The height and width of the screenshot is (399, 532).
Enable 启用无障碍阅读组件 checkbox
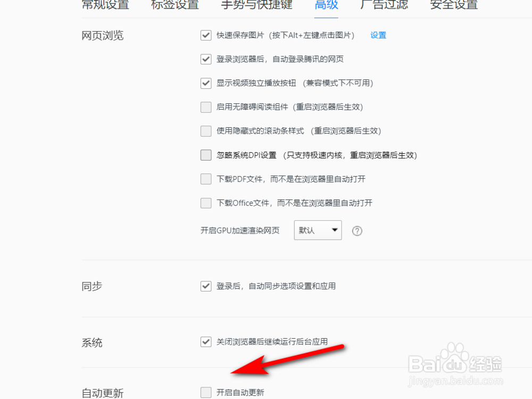click(x=206, y=107)
